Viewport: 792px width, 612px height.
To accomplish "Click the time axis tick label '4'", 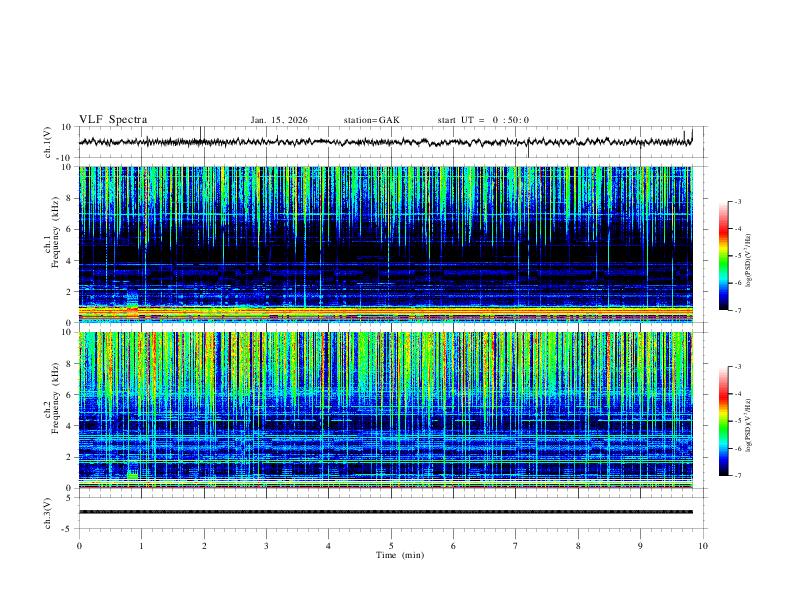I will (x=329, y=546).
